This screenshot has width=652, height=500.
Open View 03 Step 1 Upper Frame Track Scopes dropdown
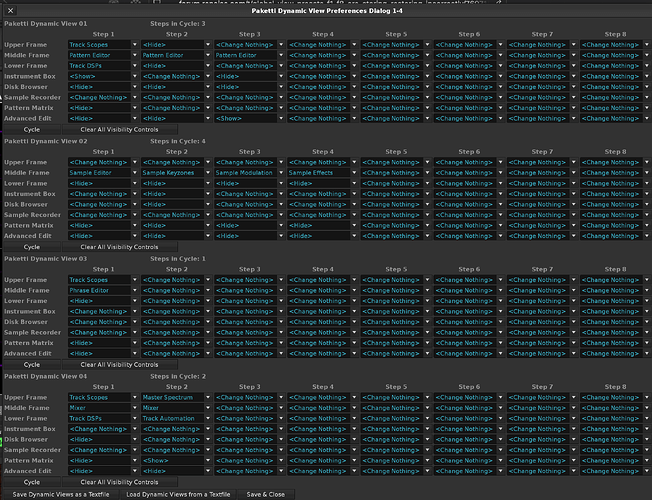coord(103,280)
